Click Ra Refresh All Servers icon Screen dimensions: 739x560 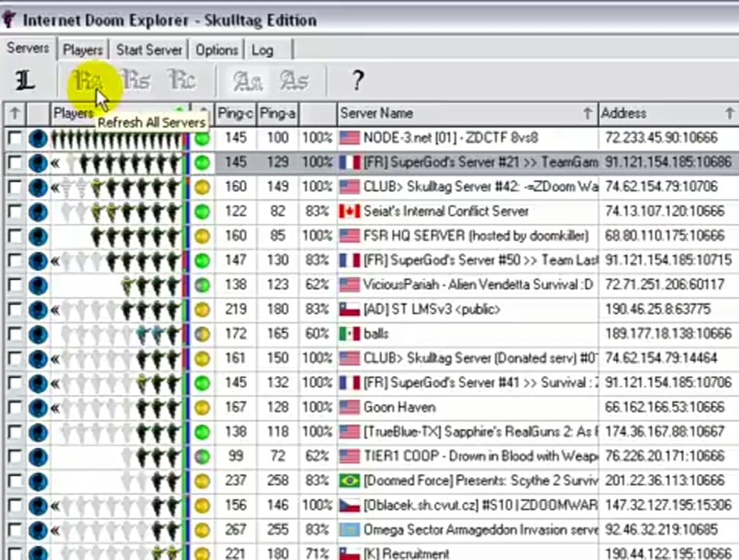(x=89, y=80)
